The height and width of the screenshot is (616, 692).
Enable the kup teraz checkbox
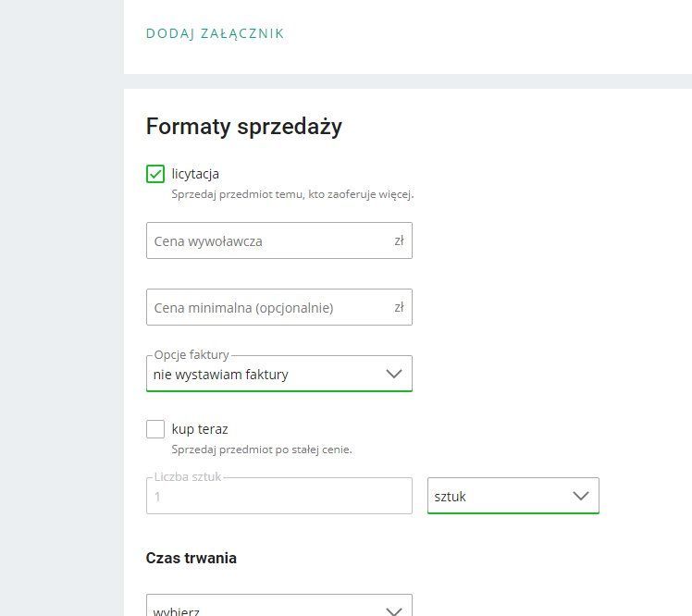(x=155, y=429)
